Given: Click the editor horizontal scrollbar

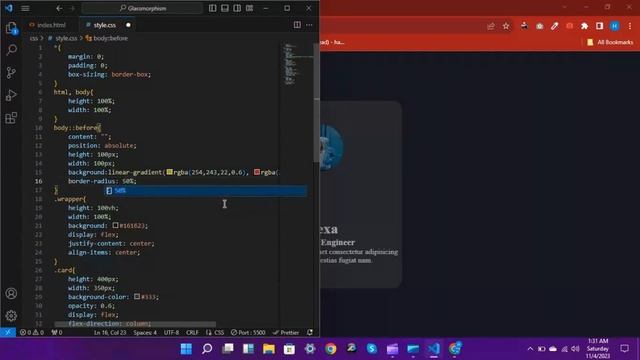Looking at the screenshot, I should [x=135, y=324].
